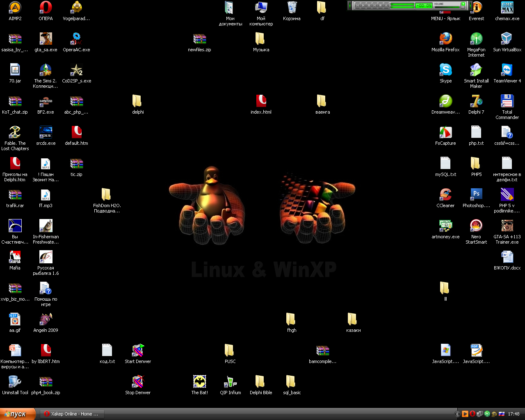Select the Total Commander shortcut icon
The width and height of the screenshot is (525, 420).
pos(507,101)
